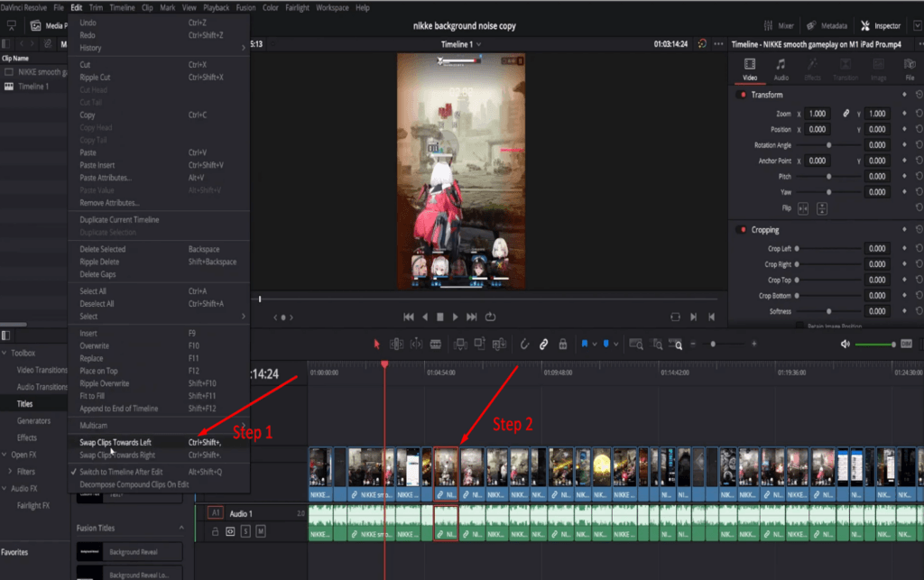The image size is (924, 580).
Task: Open the Inspector panel button
Action: click(881, 26)
